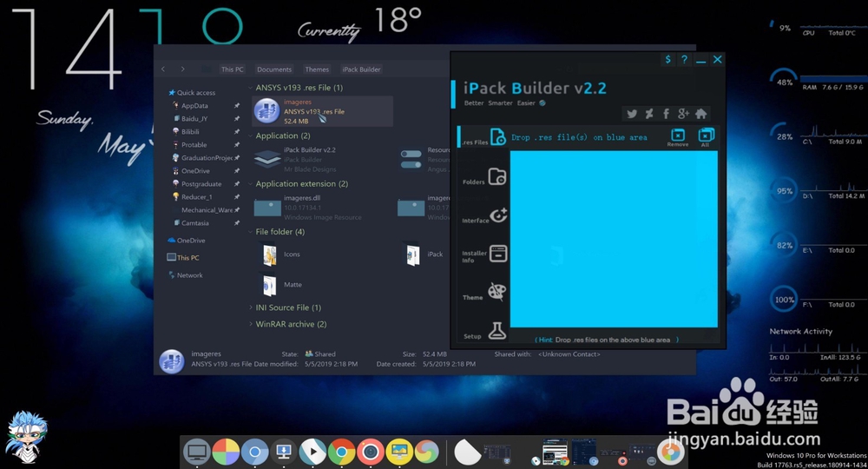Viewport: 868px width, 469px height.
Task: Open the Interface section in iPack Builder
Action: (x=485, y=216)
